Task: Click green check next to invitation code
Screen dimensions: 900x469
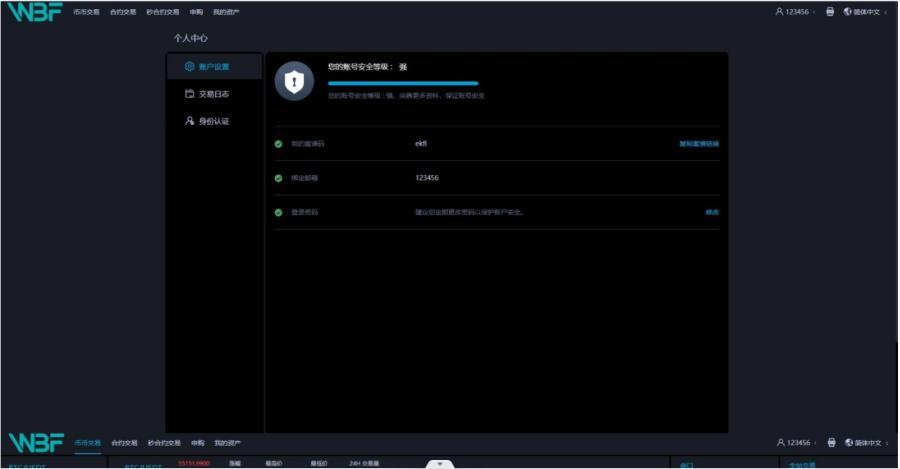Action: tap(278, 144)
